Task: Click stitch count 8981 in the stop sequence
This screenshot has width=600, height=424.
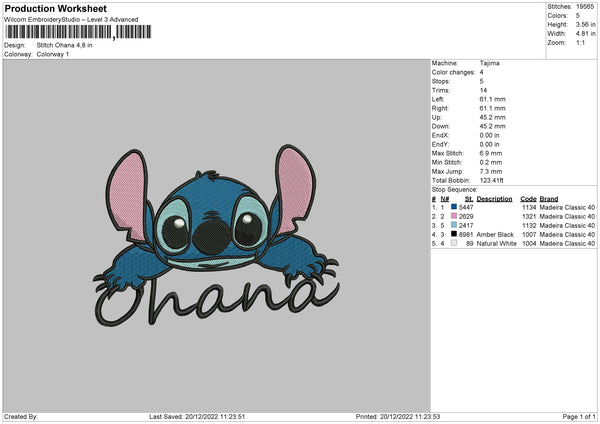Action: 466,235
